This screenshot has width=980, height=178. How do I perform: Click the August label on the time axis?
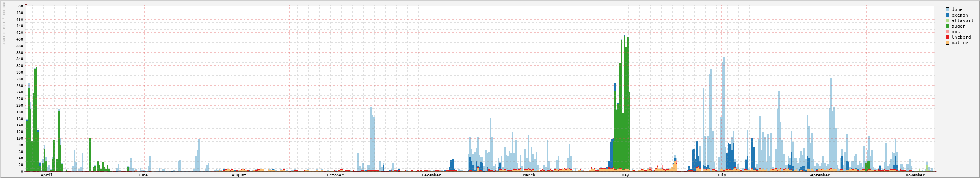pos(239,175)
